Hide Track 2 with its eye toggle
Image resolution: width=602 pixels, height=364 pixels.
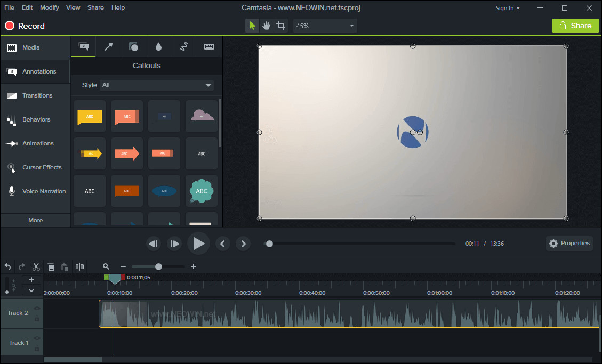tap(37, 308)
